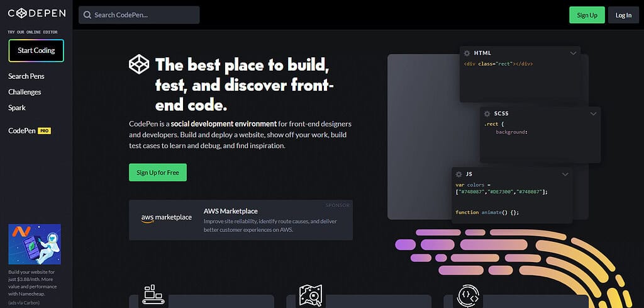644x308 pixels.
Task: Click TRY OUR ONLINE EDITOR label
Action: pyautogui.click(x=33, y=32)
